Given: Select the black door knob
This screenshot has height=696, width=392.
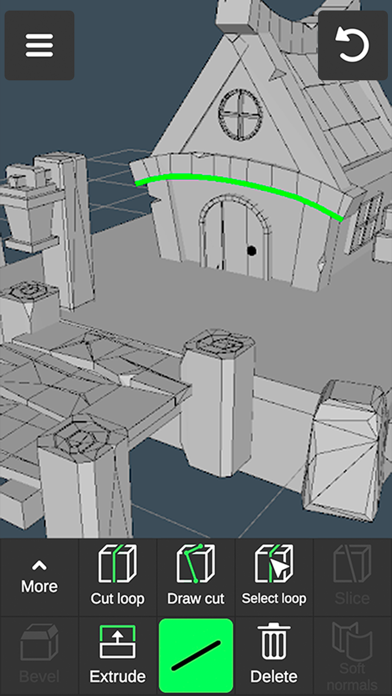Looking at the screenshot, I should tap(252, 251).
